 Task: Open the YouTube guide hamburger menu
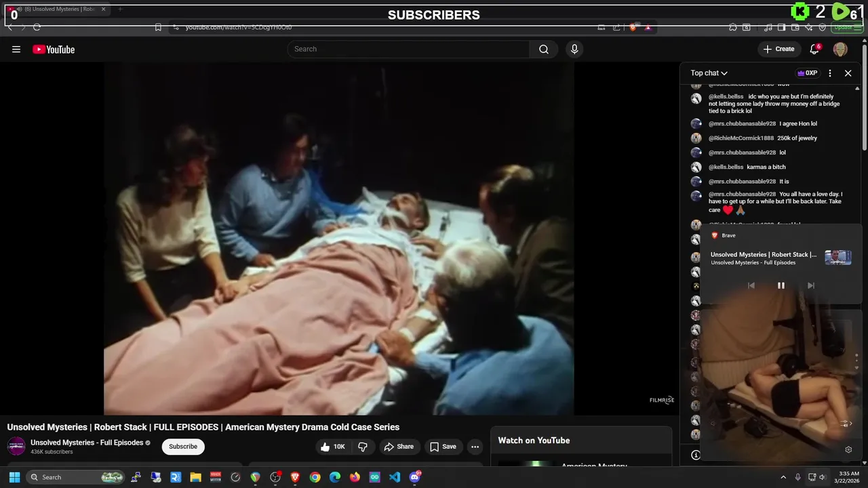16,49
